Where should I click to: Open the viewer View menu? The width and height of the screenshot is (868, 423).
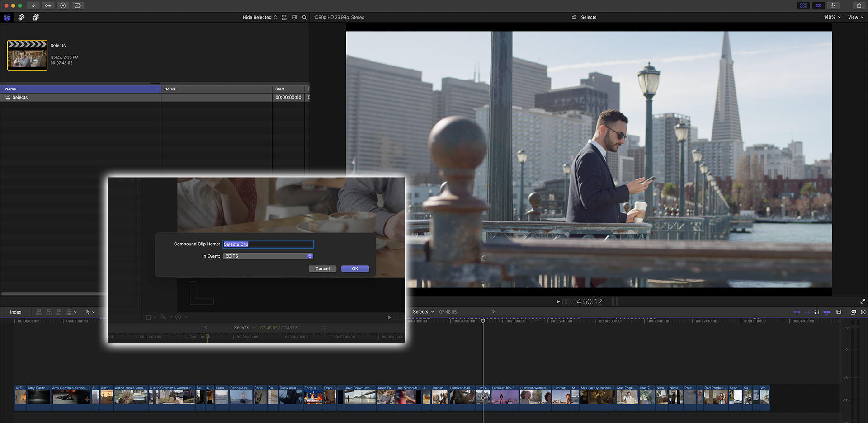click(x=855, y=17)
